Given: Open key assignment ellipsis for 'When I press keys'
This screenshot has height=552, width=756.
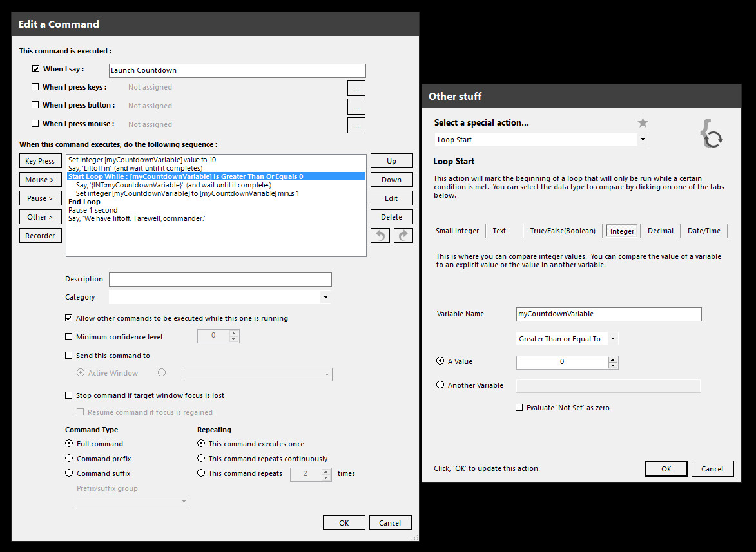Looking at the screenshot, I should coord(356,88).
